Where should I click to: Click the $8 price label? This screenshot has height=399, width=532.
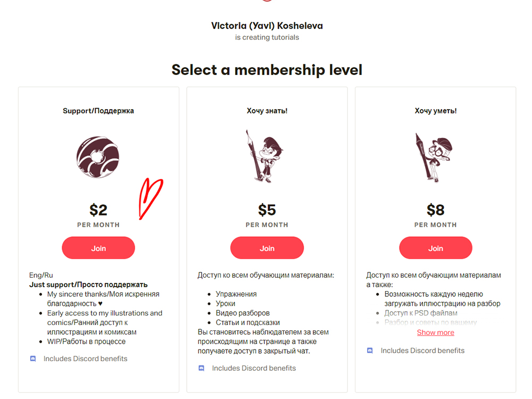436,210
